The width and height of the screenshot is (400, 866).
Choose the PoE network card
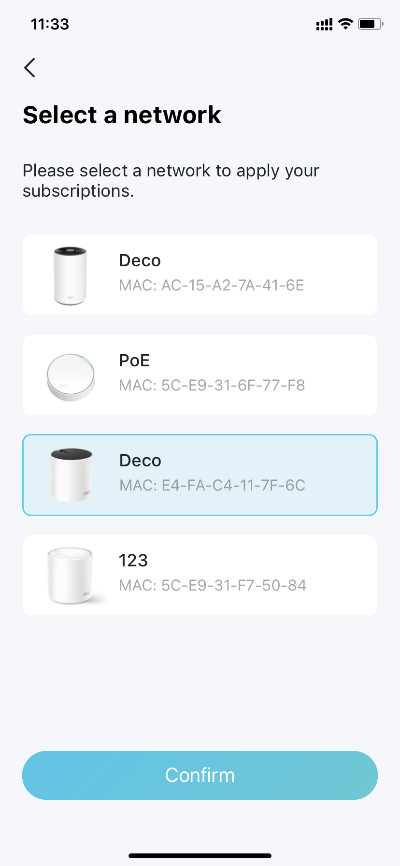(x=199, y=375)
